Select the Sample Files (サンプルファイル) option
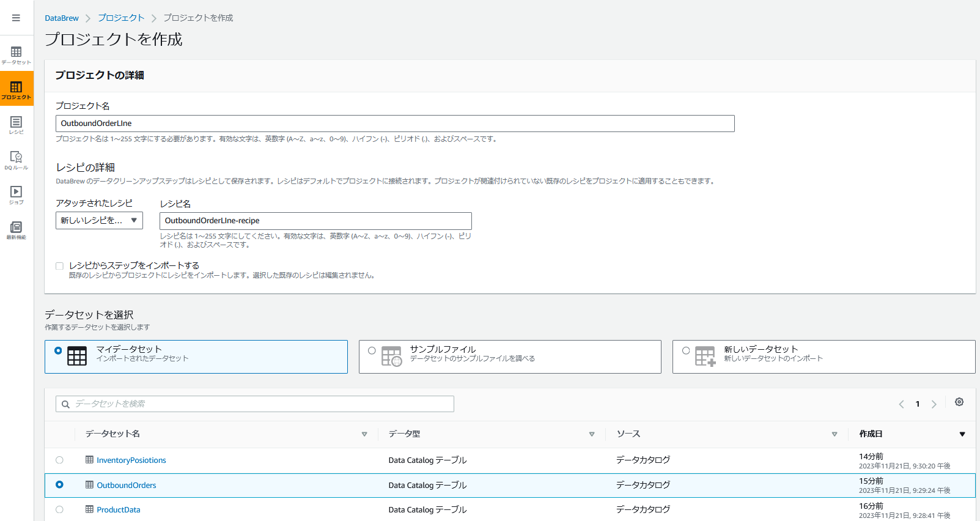980x521 pixels. click(510, 357)
